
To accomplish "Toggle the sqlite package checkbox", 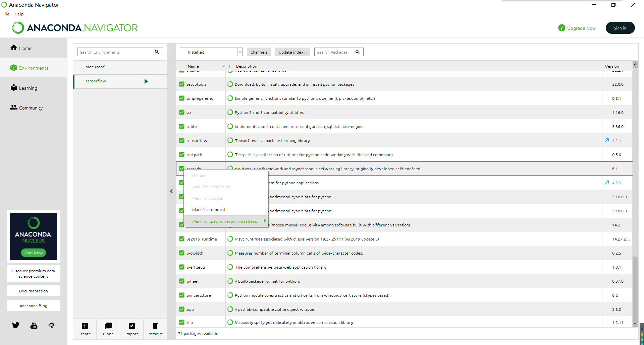I will pyautogui.click(x=182, y=126).
